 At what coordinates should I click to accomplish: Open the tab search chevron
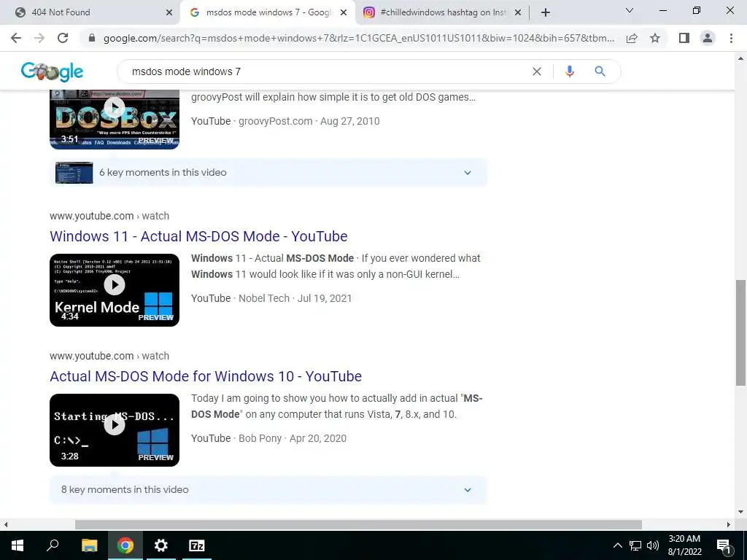[630, 10]
